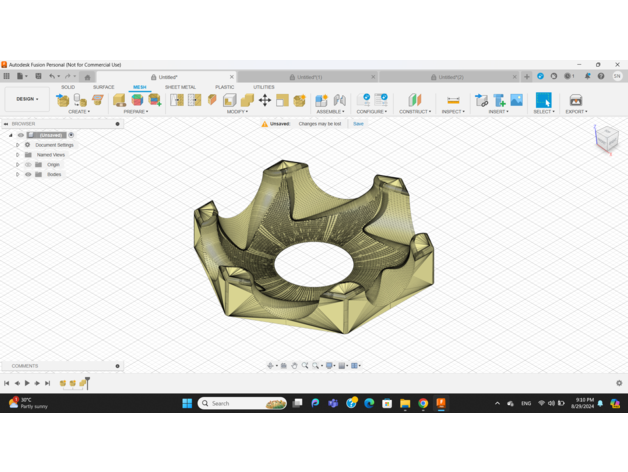
Task: Open timeline settings gear icon
Action: [x=619, y=383]
